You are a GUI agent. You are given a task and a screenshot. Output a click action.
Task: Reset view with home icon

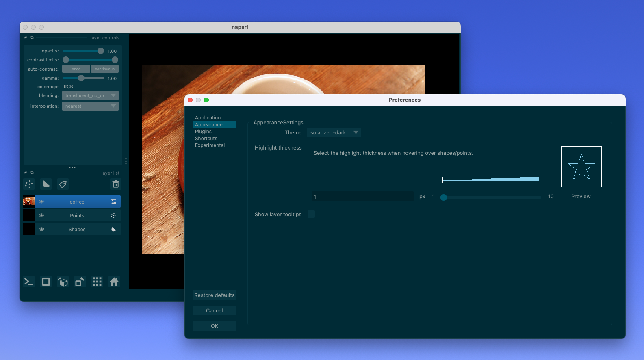tap(114, 282)
